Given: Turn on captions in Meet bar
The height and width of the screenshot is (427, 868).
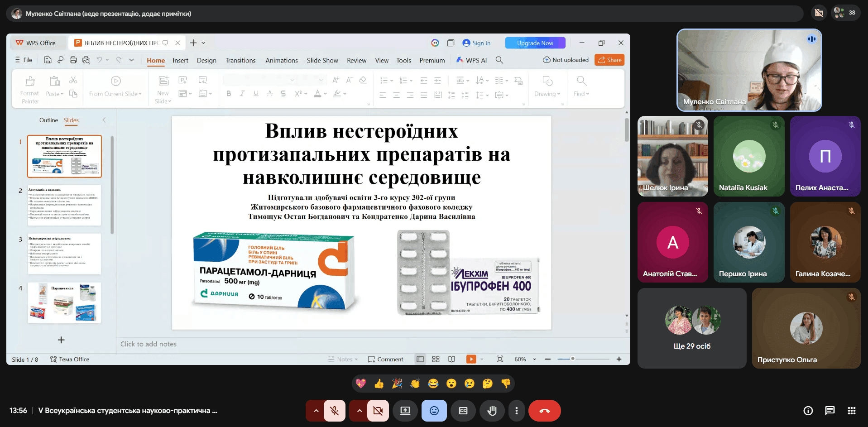Looking at the screenshot, I should click(x=463, y=411).
